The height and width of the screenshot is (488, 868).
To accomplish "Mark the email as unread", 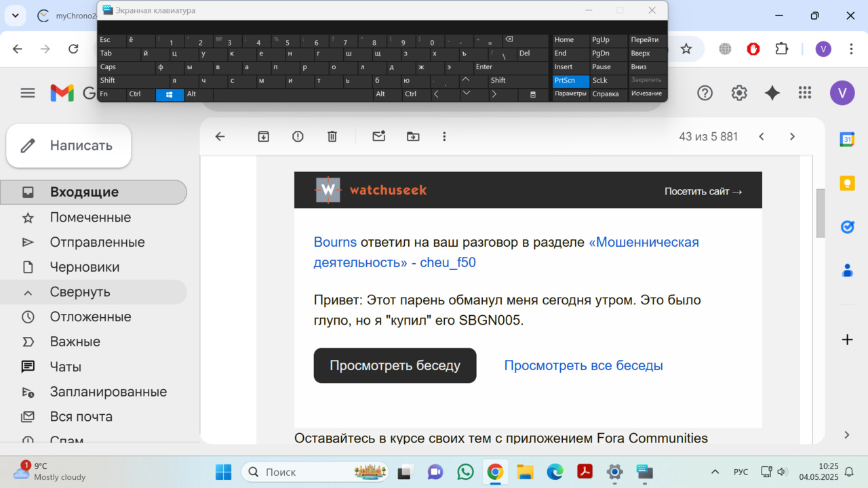I will (378, 136).
